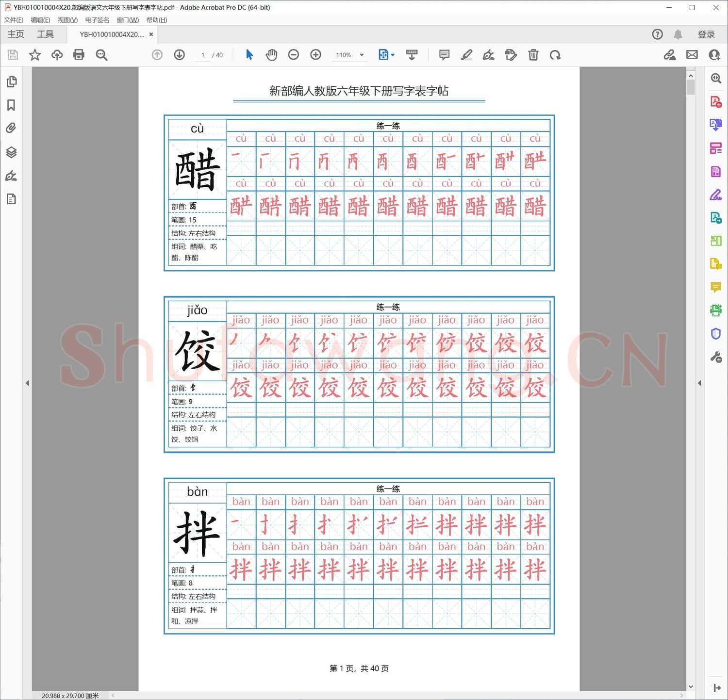The width and height of the screenshot is (728, 700).
Task: Open the sign document pen icon
Action: coord(489,55)
